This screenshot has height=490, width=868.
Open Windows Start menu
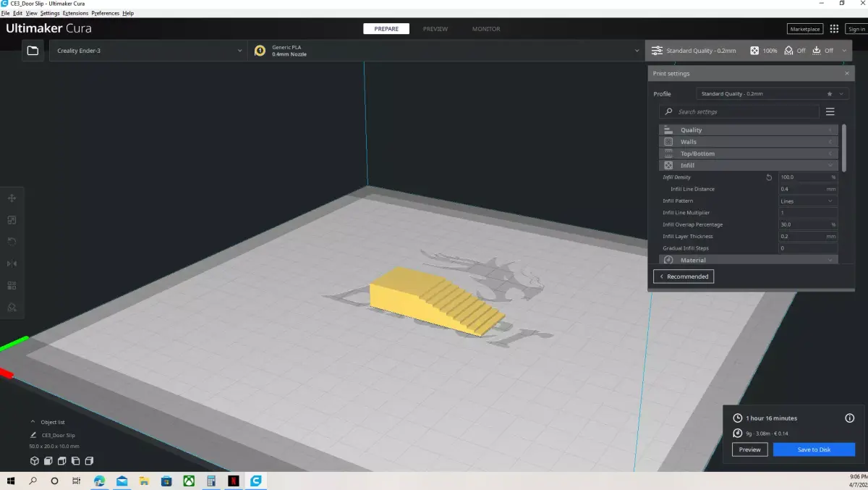click(x=12, y=481)
